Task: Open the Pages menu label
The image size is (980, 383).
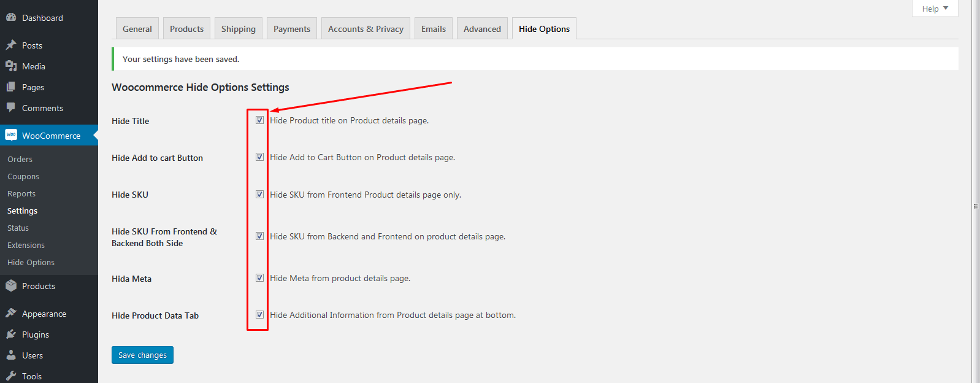Action: pos(33,87)
